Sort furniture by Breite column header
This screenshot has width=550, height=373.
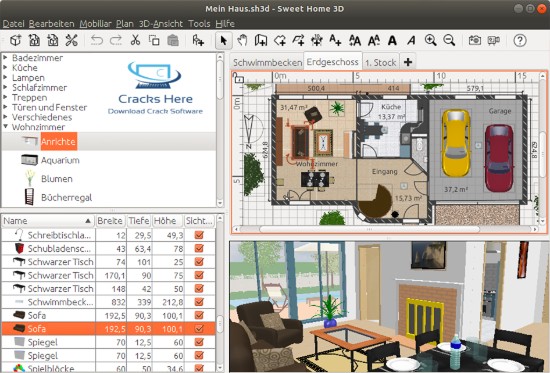point(110,221)
